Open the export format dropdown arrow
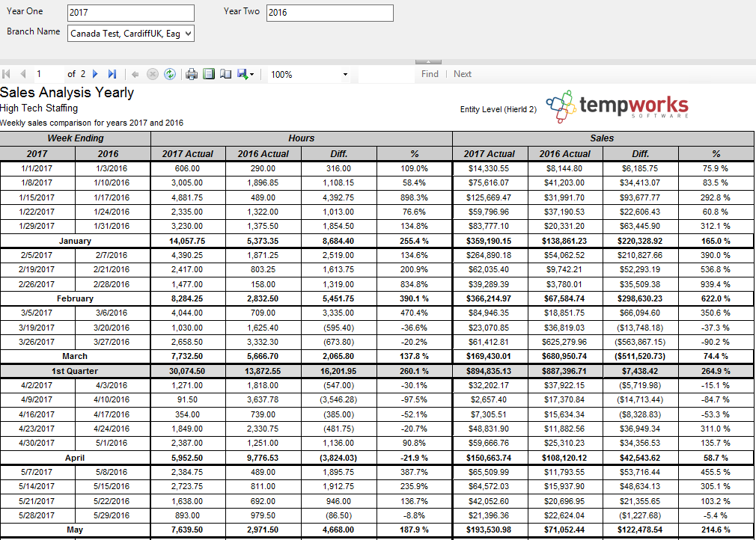Viewport: 756px width, 540px height. [x=252, y=75]
